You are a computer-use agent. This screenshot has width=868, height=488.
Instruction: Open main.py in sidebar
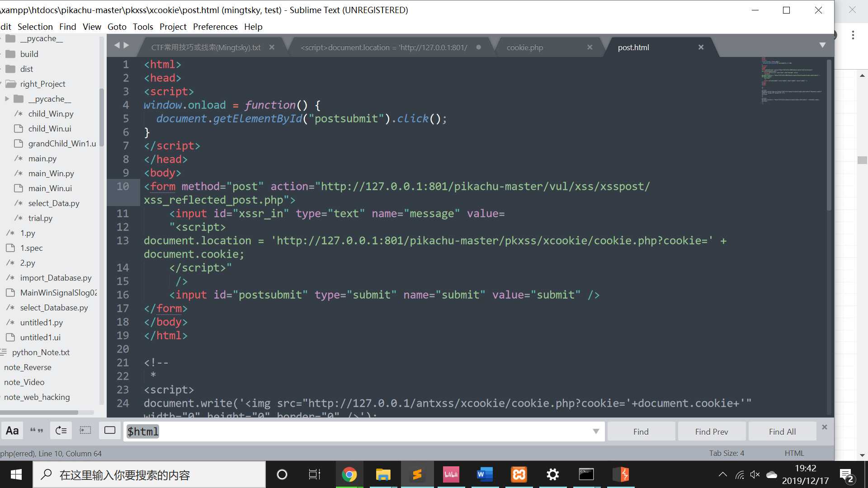pos(42,158)
